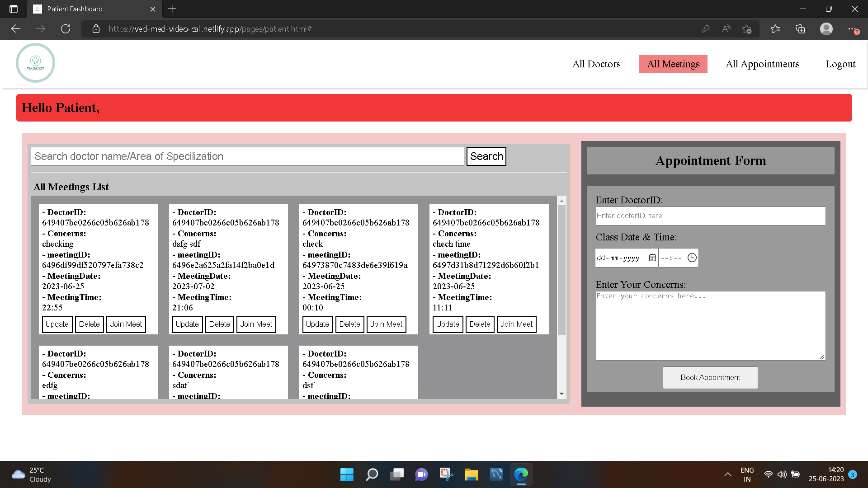This screenshot has height=488, width=868.
Task: Click the MedVed logo in header
Action: tap(35, 63)
